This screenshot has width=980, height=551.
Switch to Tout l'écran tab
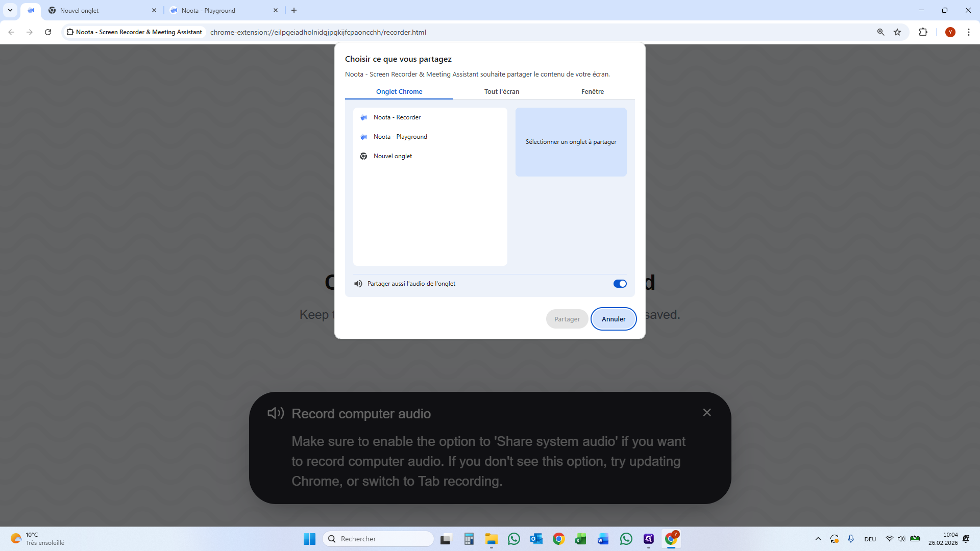coord(501,92)
